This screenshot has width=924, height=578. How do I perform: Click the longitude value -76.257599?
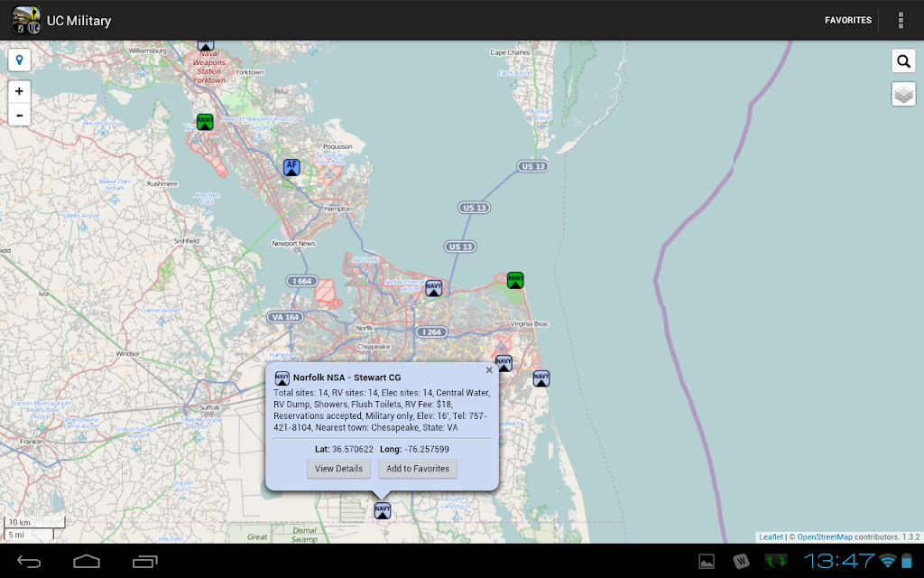click(427, 449)
